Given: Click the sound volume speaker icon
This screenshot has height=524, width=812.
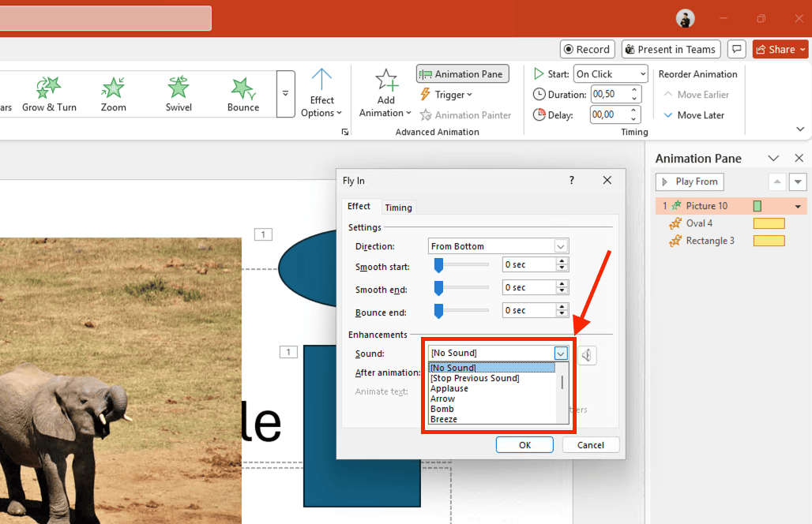Looking at the screenshot, I should [587, 355].
